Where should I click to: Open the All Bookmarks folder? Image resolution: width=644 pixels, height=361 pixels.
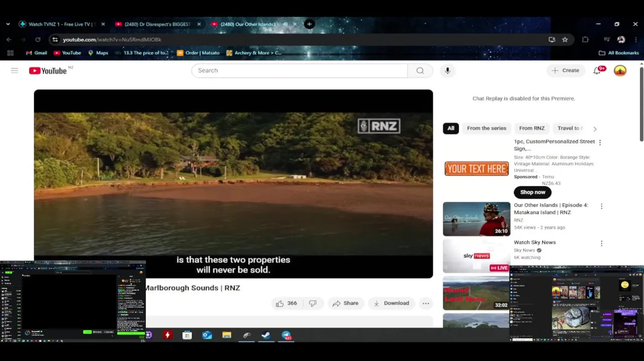tap(618, 53)
